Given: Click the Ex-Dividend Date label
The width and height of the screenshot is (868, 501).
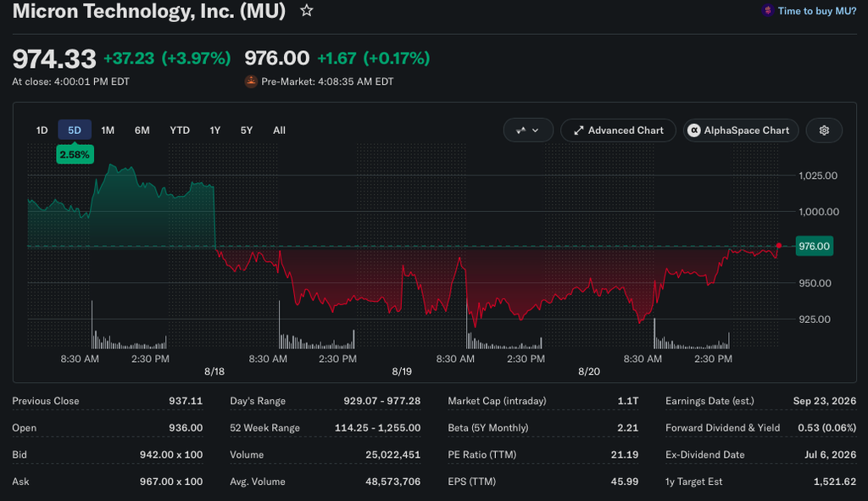Looking at the screenshot, I should point(704,454).
